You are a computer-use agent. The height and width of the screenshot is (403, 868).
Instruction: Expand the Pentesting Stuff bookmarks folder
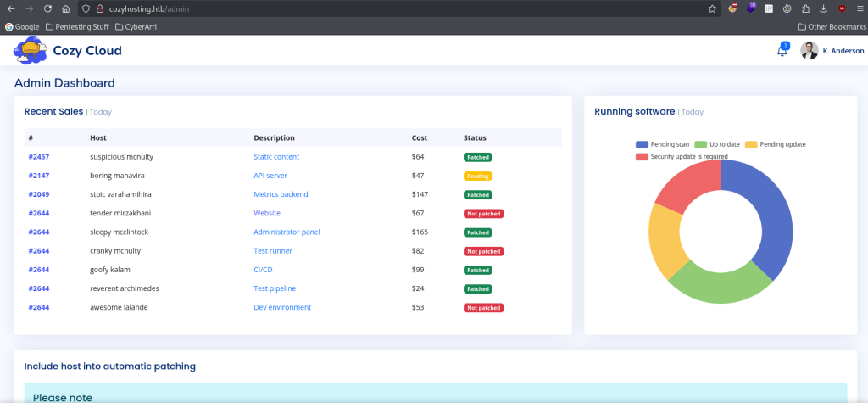[76, 26]
